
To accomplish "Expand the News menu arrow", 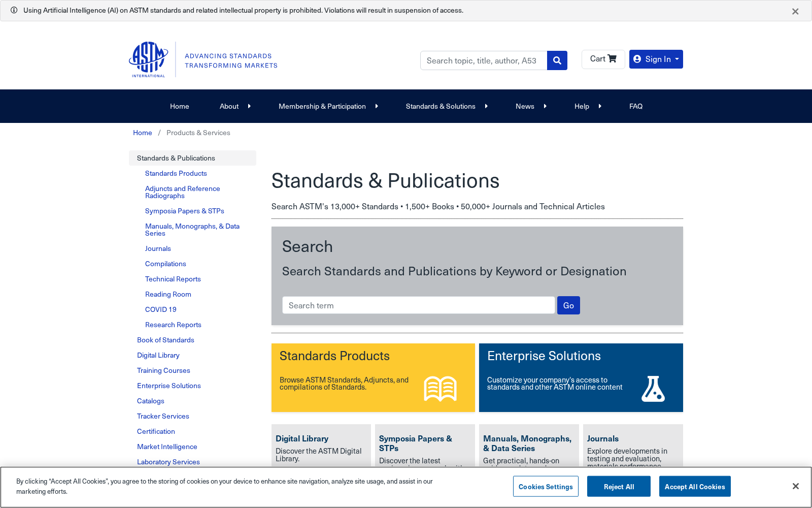I will point(545,106).
